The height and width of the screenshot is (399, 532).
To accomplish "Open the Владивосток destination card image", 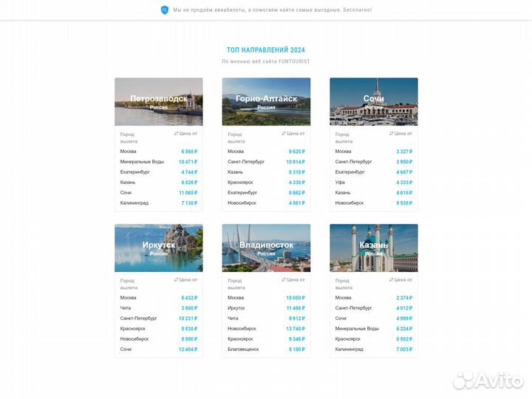I will point(266,248).
